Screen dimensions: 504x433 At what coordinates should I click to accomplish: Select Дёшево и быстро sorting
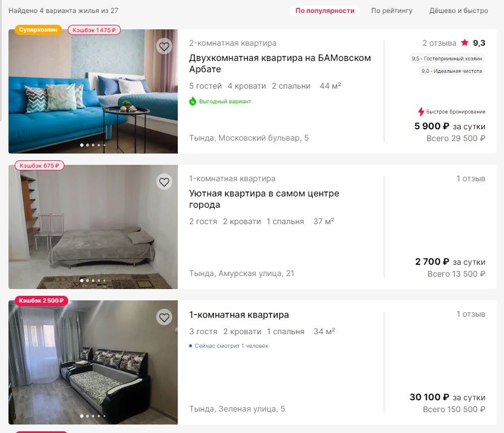pyautogui.click(x=459, y=11)
